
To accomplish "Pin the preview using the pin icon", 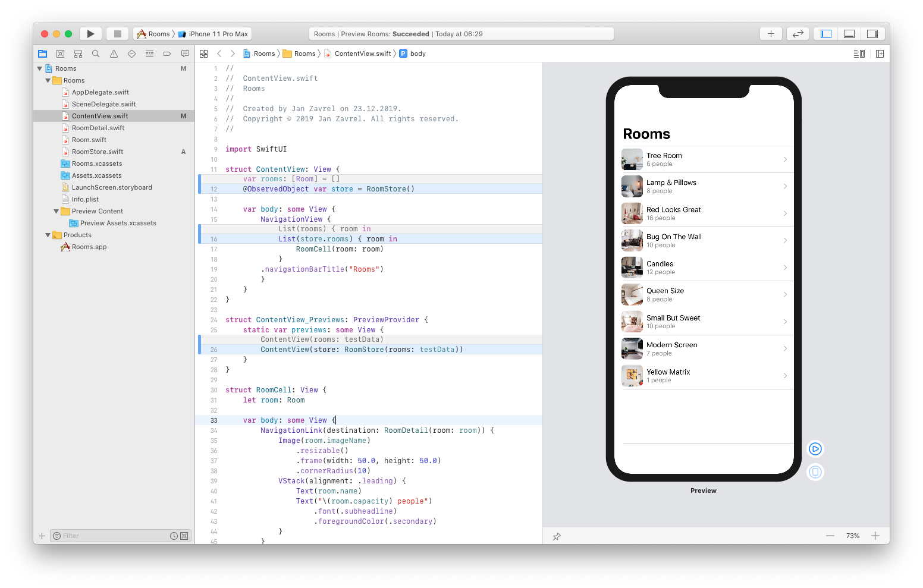I will 557,536.
